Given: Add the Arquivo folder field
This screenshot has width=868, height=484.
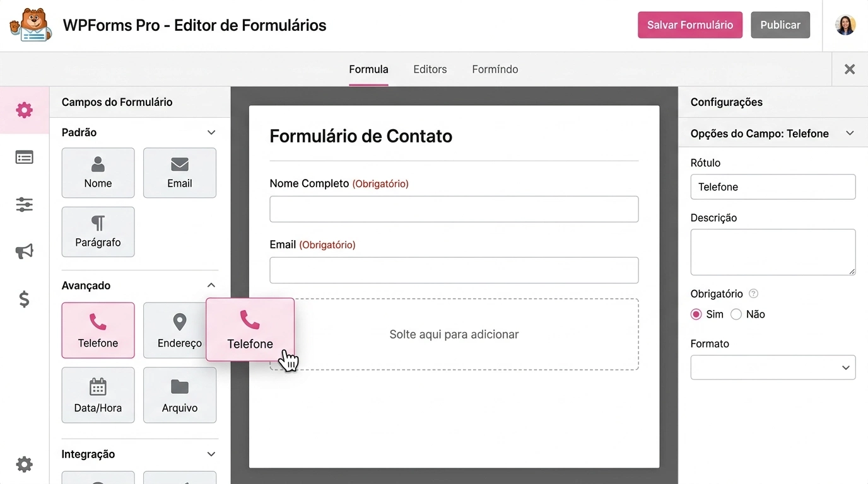Looking at the screenshot, I should tap(180, 395).
